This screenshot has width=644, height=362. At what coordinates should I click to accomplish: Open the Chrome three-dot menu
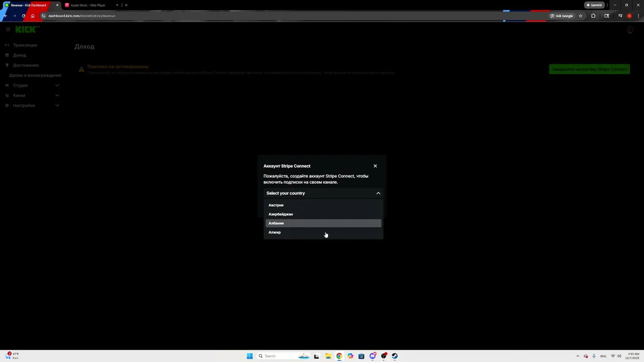[x=638, y=16]
